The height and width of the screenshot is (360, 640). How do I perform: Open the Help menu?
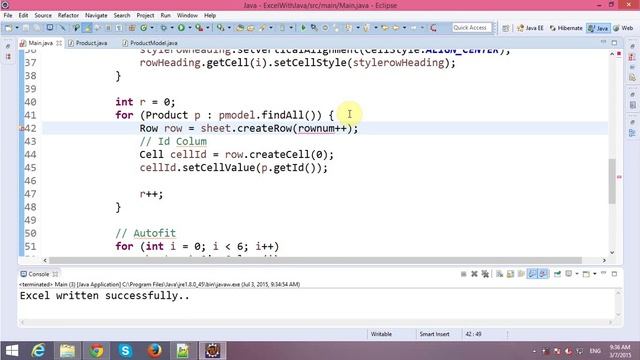coord(210,16)
